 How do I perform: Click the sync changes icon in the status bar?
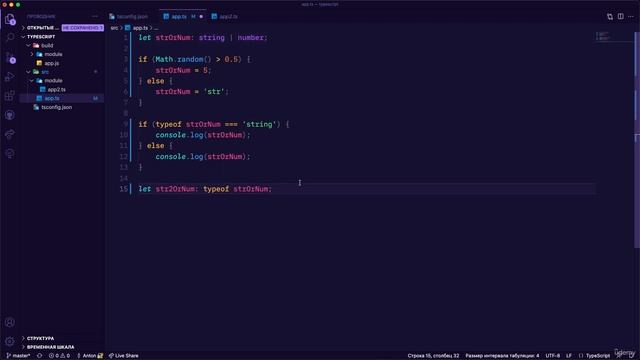click(40, 356)
